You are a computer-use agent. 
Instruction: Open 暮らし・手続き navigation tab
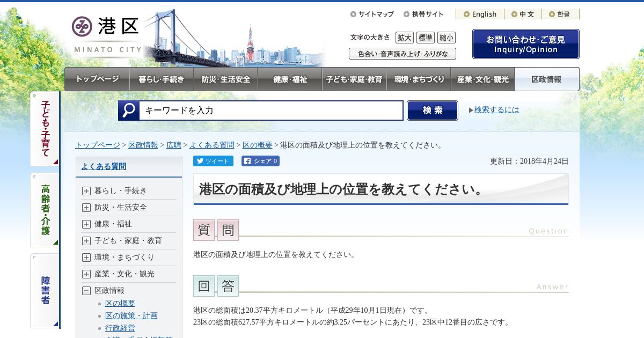(x=162, y=79)
